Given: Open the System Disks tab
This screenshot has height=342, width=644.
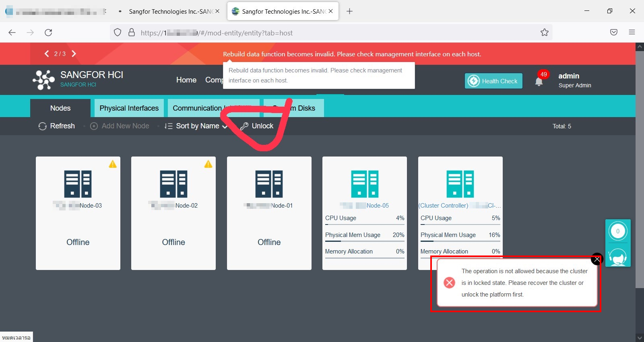Looking at the screenshot, I should [x=294, y=108].
